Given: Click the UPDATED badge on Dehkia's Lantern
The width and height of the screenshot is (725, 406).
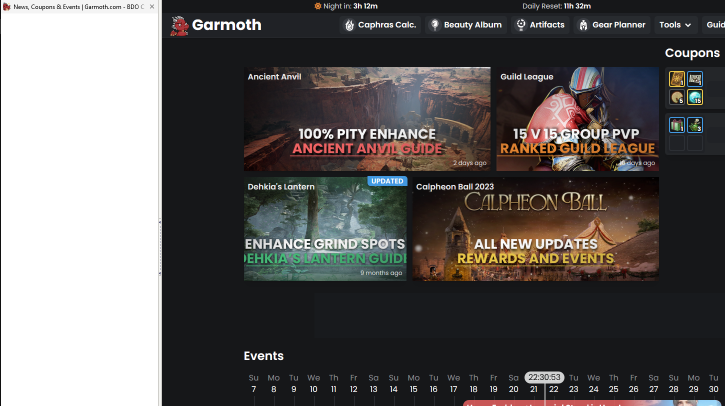Looking at the screenshot, I should point(387,181).
